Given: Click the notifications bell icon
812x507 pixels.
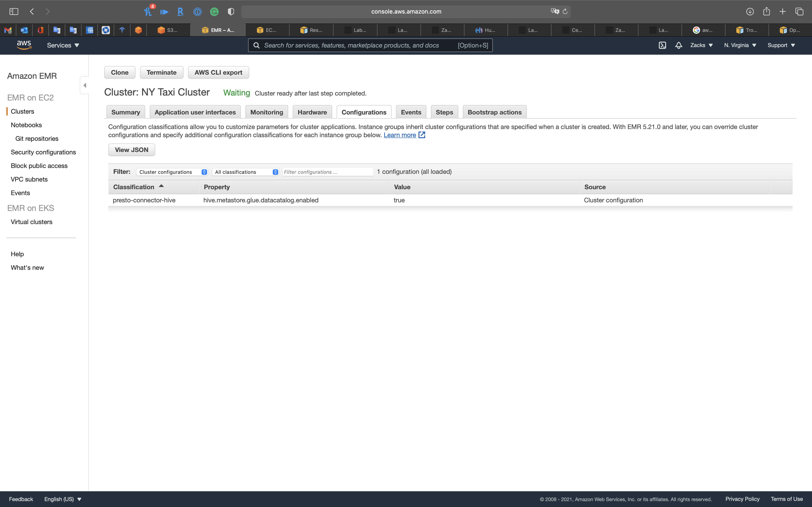Looking at the screenshot, I should [x=679, y=45].
